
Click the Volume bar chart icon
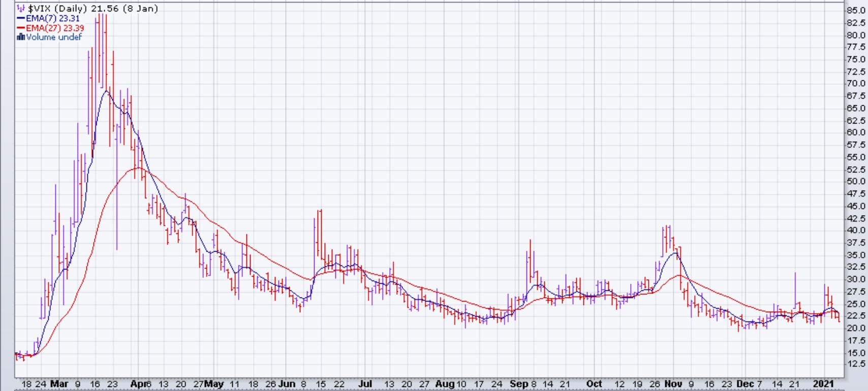[21, 37]
